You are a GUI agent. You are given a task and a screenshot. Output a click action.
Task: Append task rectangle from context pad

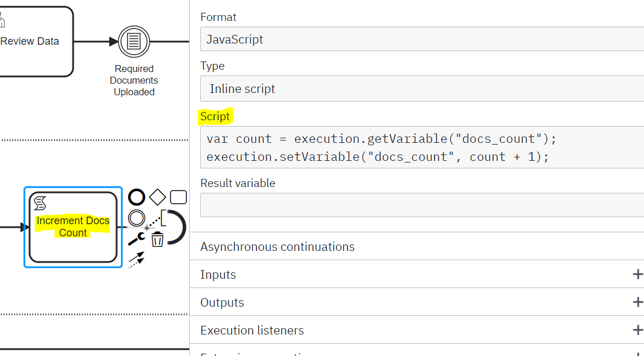pos(178,197)
